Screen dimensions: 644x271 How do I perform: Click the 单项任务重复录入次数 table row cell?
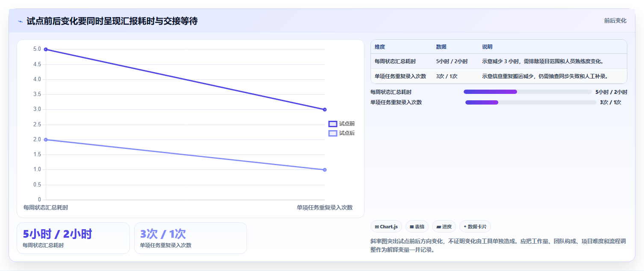coord(400,76)
